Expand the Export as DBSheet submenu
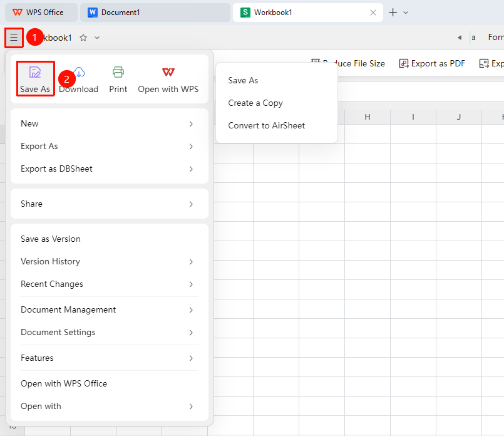This screenshot has height=436, width=504. pos(110,169)
